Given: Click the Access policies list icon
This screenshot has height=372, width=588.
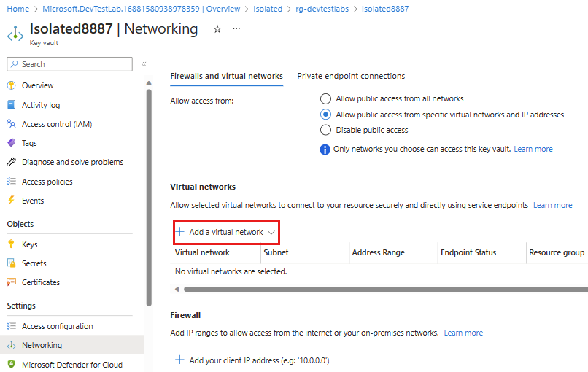Looking at the screenshot, I should point(12,182).
